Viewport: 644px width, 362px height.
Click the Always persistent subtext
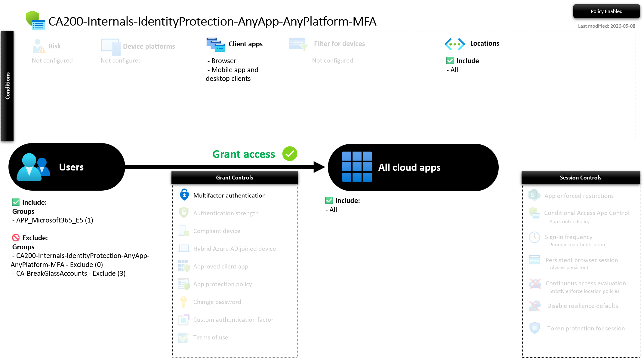pyautogui.click(x=569, y=268)
